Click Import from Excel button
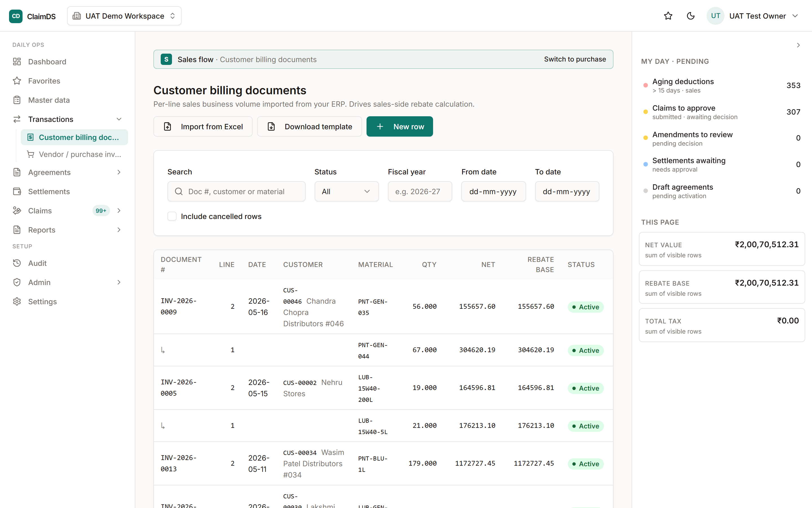 point(203,127)
